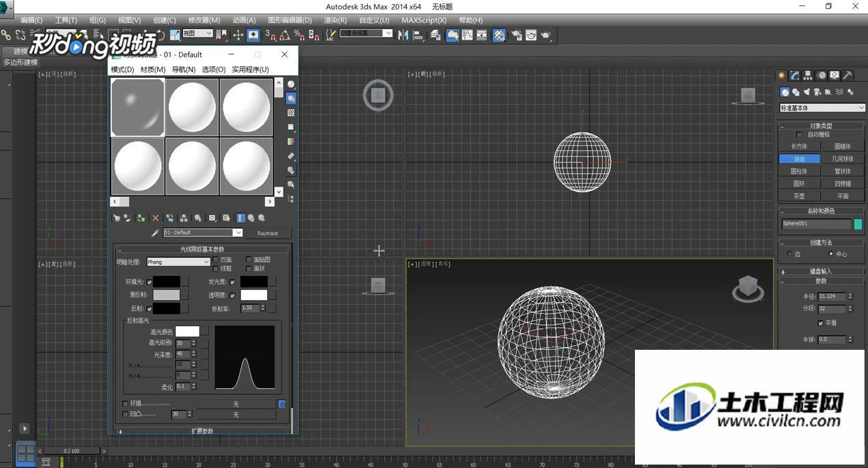Select the Lights category icon
Viewport: 868px width, 468px height.
point(806,92)
